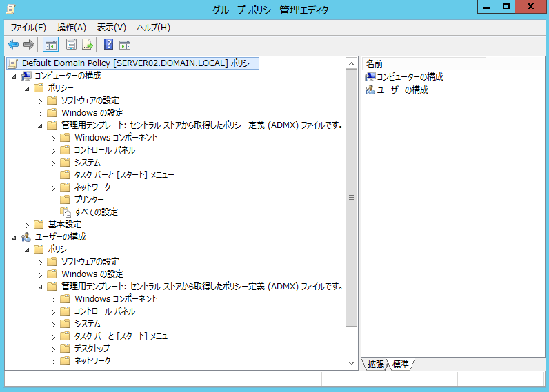The width and height of the screenshot is (549, 392).
Task: Click folder icon of プリンター
Action: click(65, 199)
